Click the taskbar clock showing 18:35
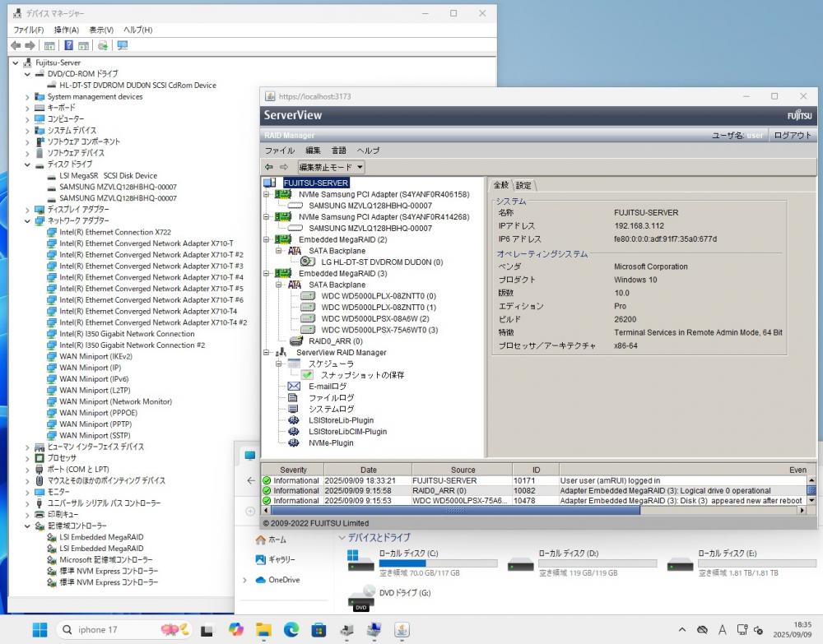 pyautogui.click(x=792, y=629)
